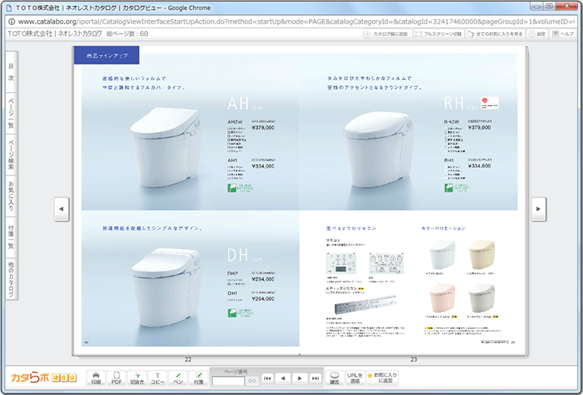Click the beige color variation toilet

[x=481, y=254]
